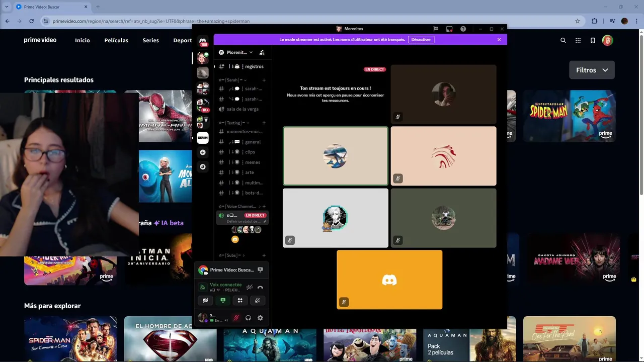Add channel to the Sarah category

[264, 80]
